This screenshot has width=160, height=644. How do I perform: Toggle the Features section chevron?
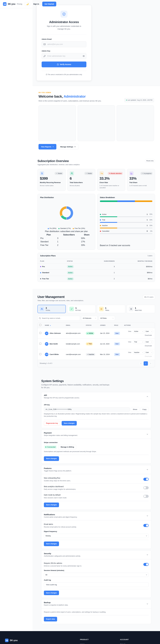click(147, 469)
